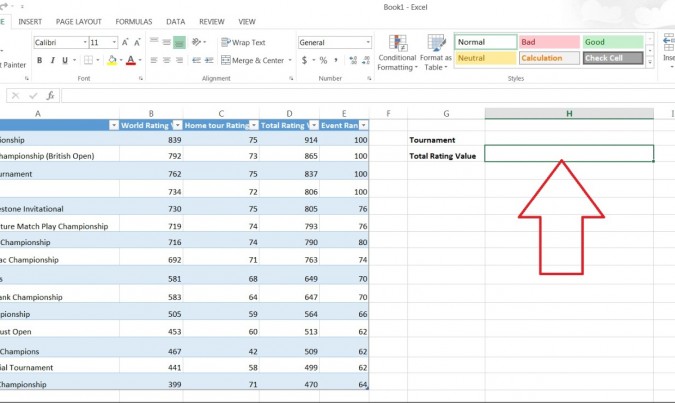Open Number dialog launcher

(369, 78)
